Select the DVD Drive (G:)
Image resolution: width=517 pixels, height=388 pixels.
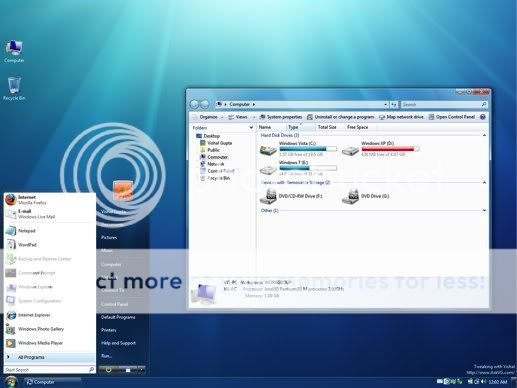point(366,196)
